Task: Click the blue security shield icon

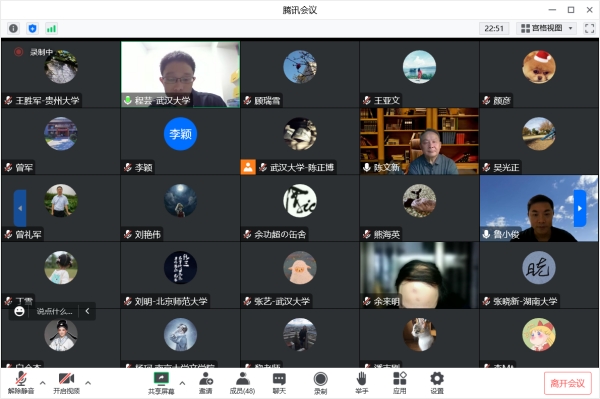Action: [x=33, y=28]
